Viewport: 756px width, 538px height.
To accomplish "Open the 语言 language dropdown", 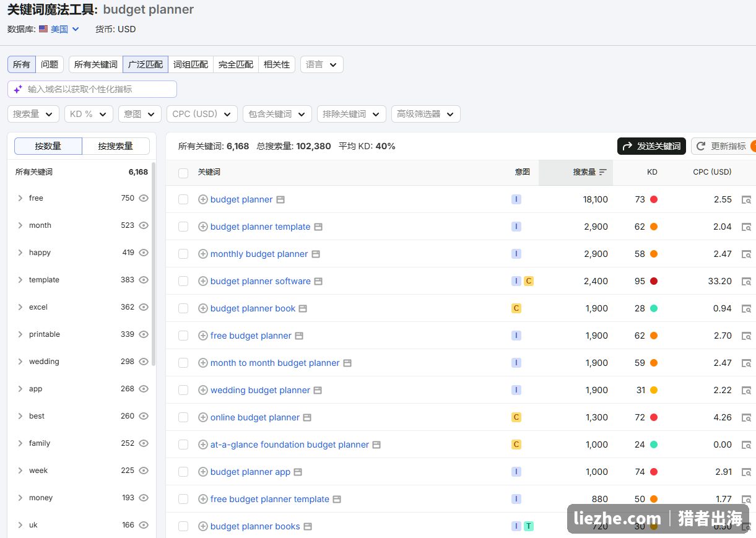I will (322, 64).
